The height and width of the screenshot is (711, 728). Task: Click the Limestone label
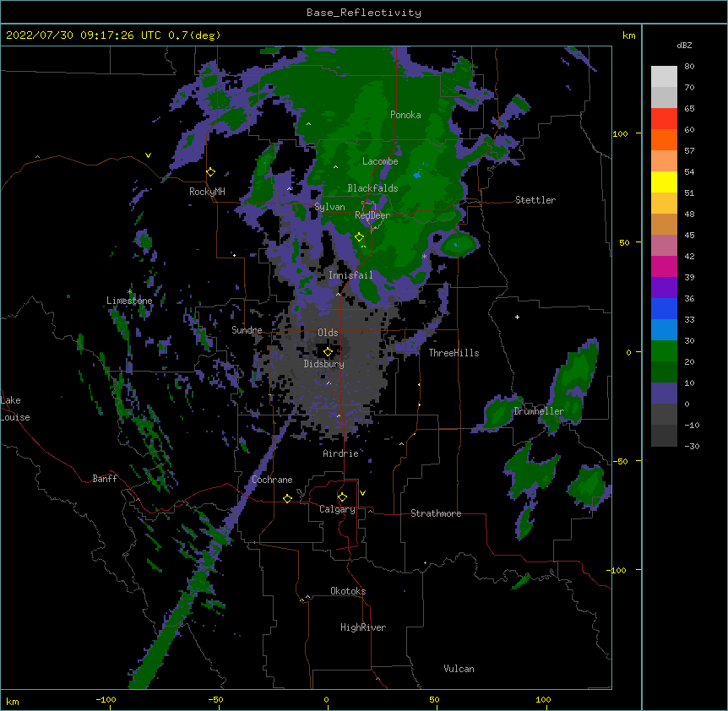[x=129, y=301]
